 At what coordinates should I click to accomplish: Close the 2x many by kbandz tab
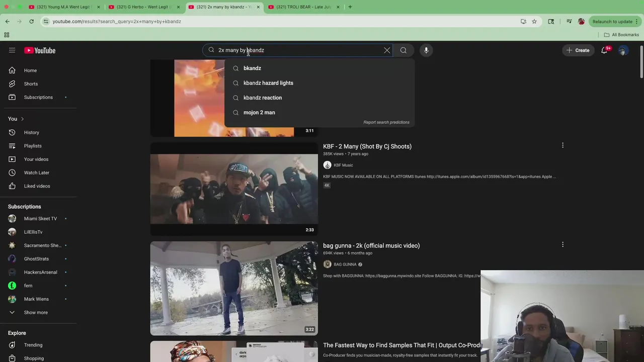pyautogui.click(x=258, y=7)
